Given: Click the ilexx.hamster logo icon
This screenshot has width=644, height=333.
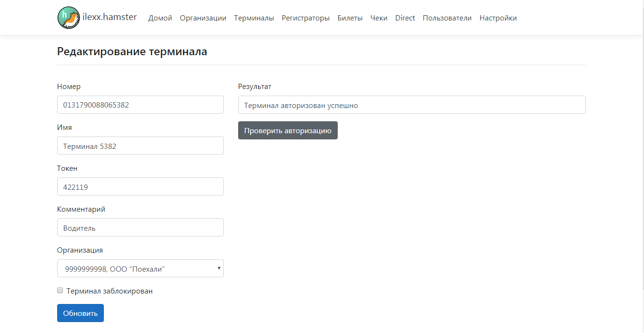Looking at the screenshot, I should [69, 18].
